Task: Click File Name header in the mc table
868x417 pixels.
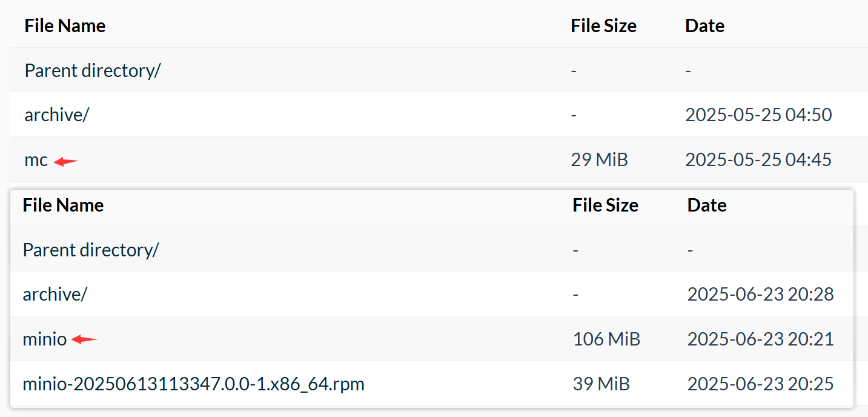Action: [x=65, y=26]
